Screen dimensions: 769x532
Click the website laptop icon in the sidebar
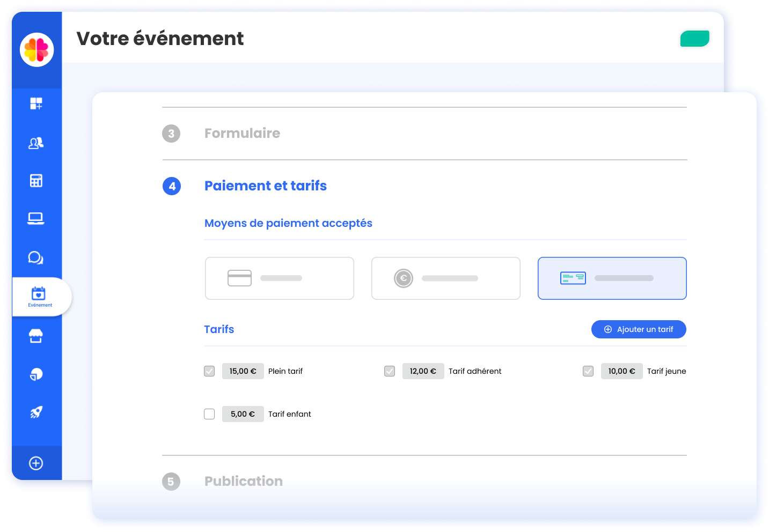tap(36, 218)
